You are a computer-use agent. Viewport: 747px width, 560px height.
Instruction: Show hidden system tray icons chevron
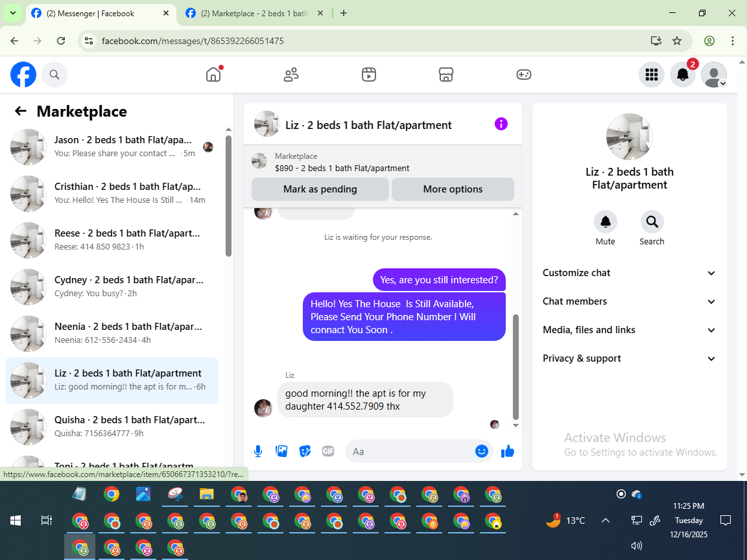coord(606,520)
